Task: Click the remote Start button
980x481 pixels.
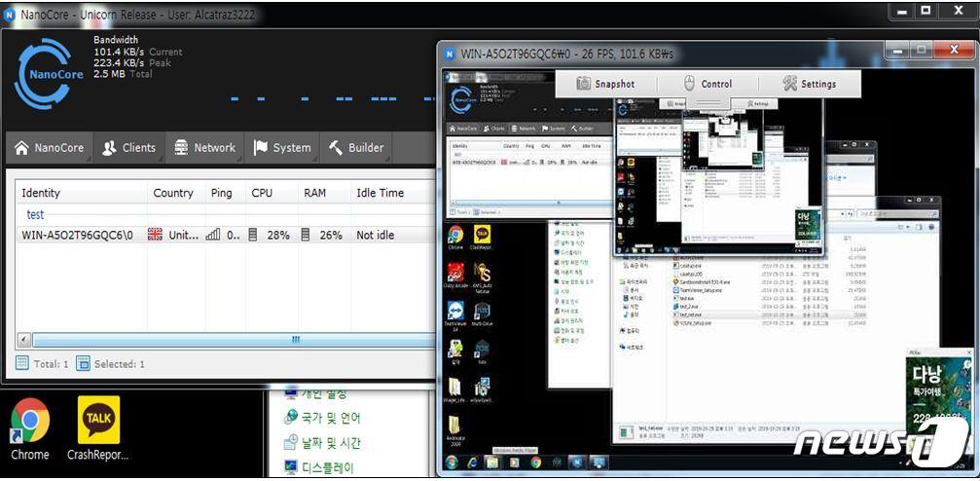Action: pos(452,462)
